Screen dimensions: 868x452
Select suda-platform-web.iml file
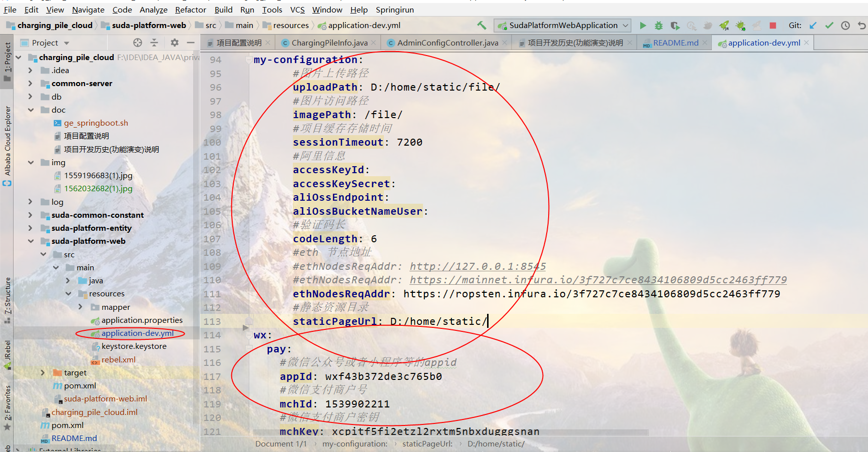(x=105, y=399)
